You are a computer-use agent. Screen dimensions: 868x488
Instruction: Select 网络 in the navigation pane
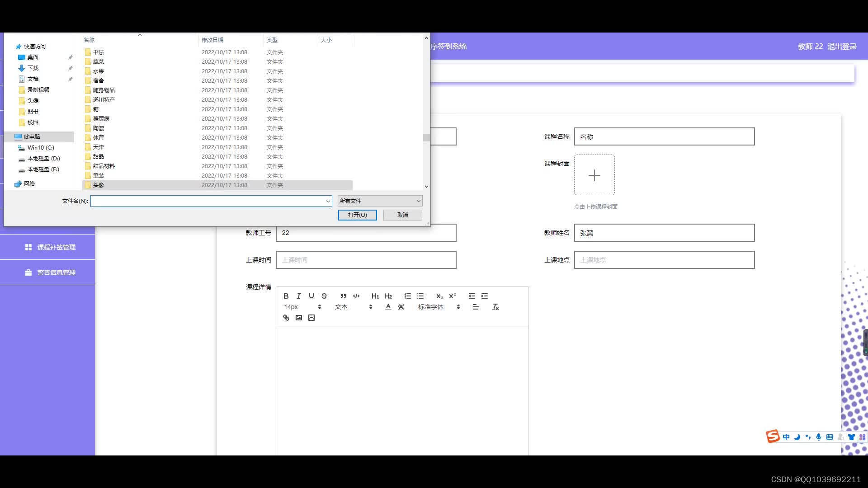point(29,184)
